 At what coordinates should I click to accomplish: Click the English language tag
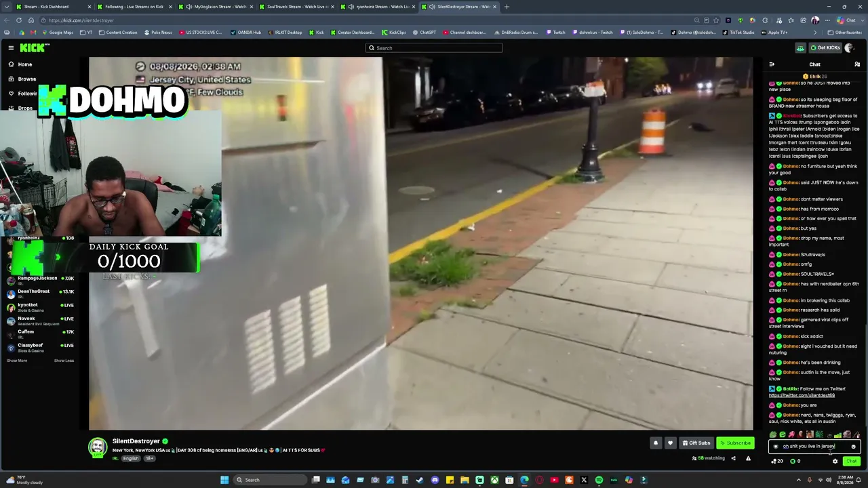point(131,458)
